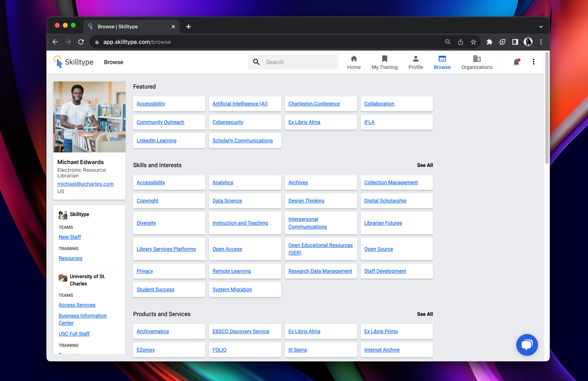Reload the page
588x381 pixels.
(81, 42)
